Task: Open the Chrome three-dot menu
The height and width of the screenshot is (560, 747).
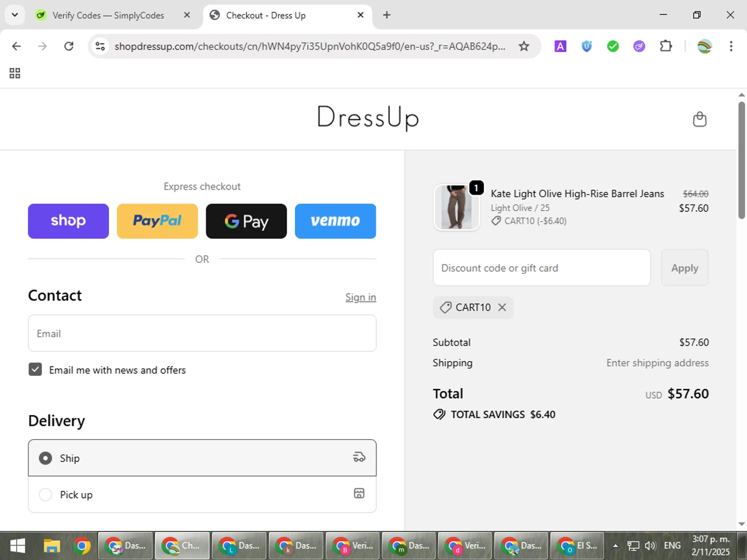Action: [x=731, y=46]
